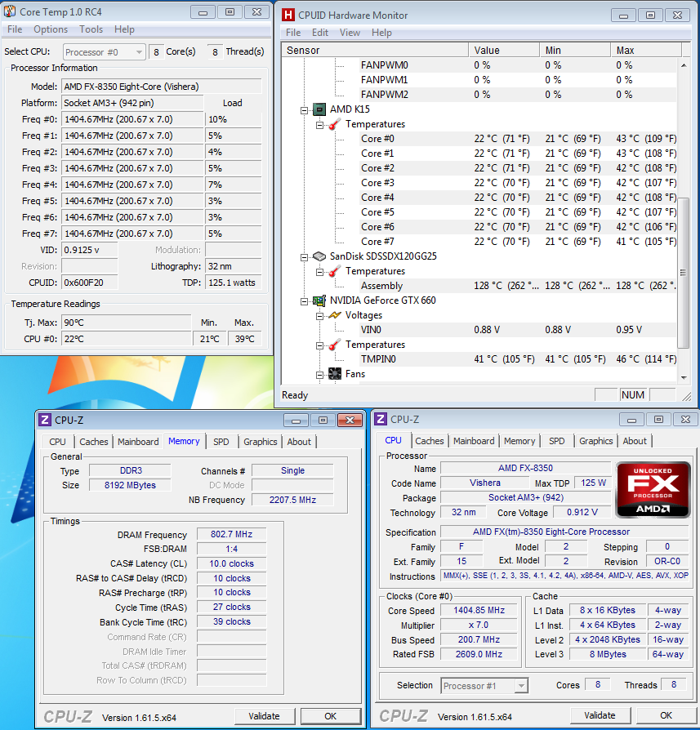Open Hardware Monitor File menu
This screenshot has width=700, height=730.
tap(293, 33)
